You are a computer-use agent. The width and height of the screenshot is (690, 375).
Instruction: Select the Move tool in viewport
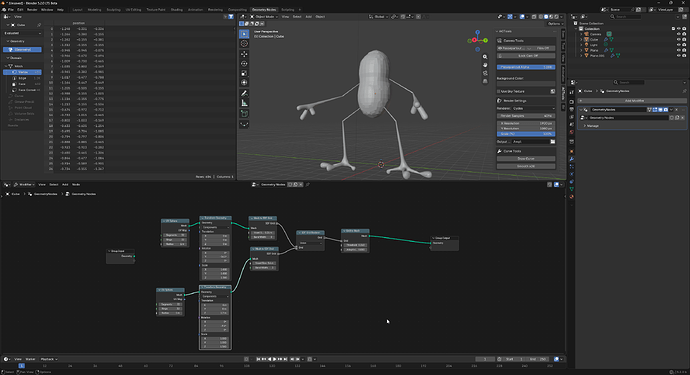tap(244, 54)
